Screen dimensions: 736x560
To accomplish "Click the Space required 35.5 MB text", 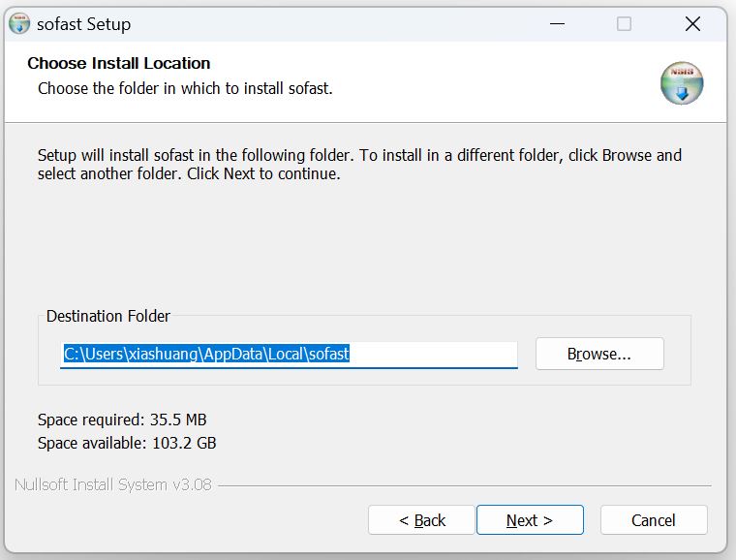I will coord(122,420).
